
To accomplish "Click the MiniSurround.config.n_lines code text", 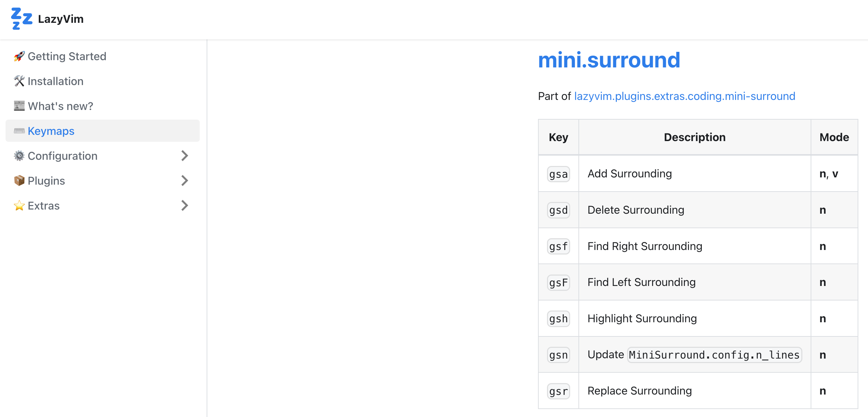I will point(715,355).
